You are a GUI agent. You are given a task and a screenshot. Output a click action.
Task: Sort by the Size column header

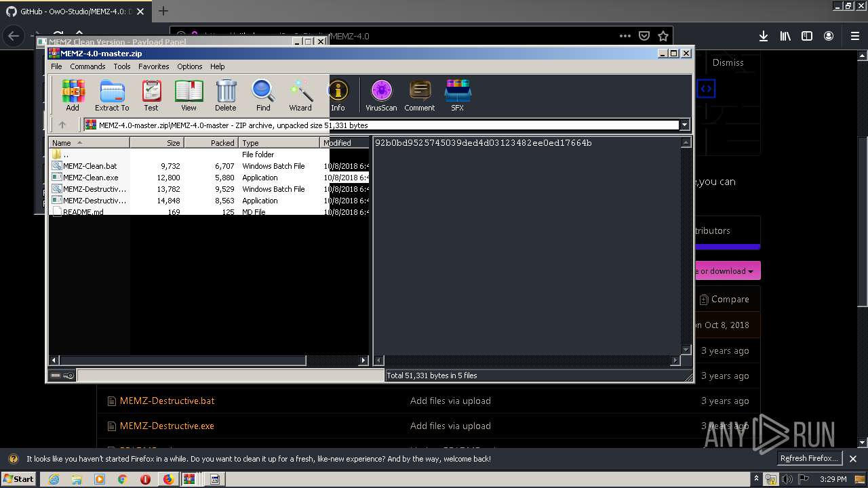click(x=157, y=142)
